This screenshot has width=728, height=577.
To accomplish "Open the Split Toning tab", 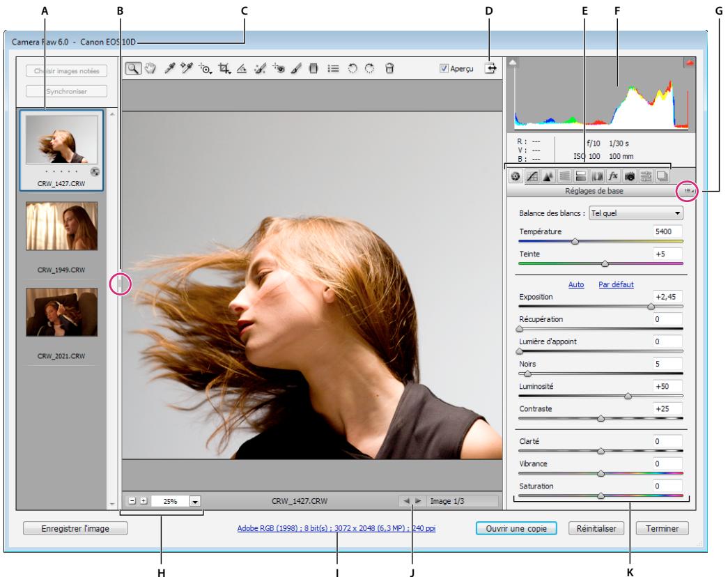I will (x=581, y=176).
